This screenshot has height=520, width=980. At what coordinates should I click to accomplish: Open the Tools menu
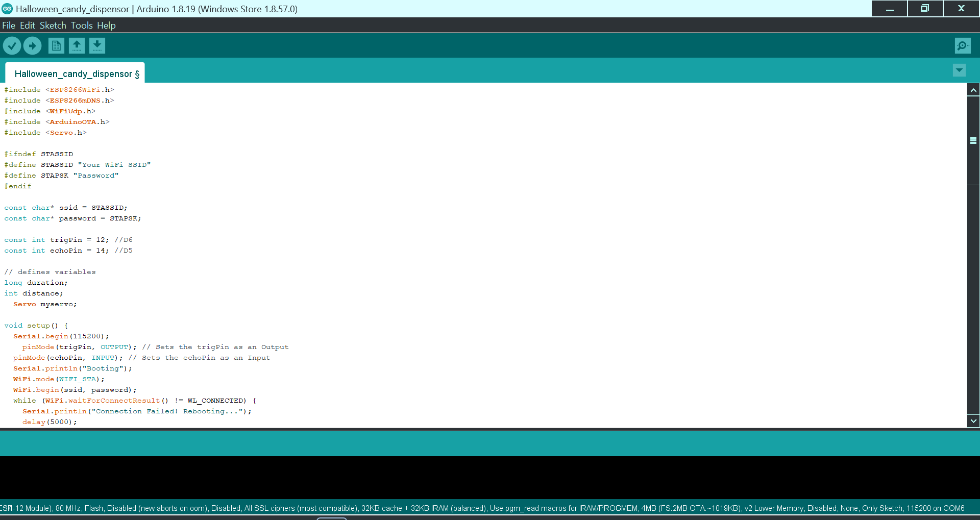[82, 25]
